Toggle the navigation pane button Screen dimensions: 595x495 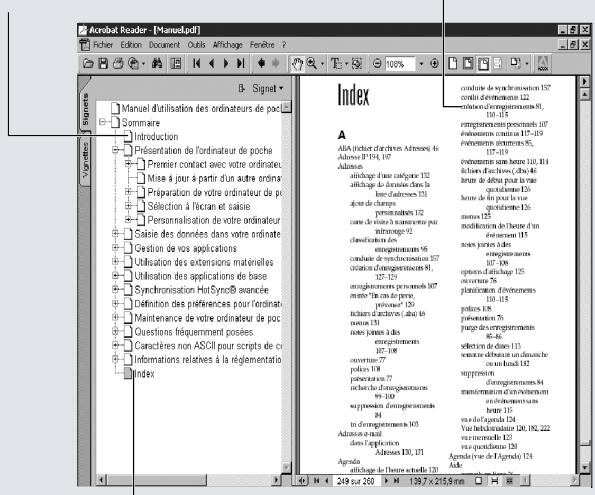click(176, 64)
